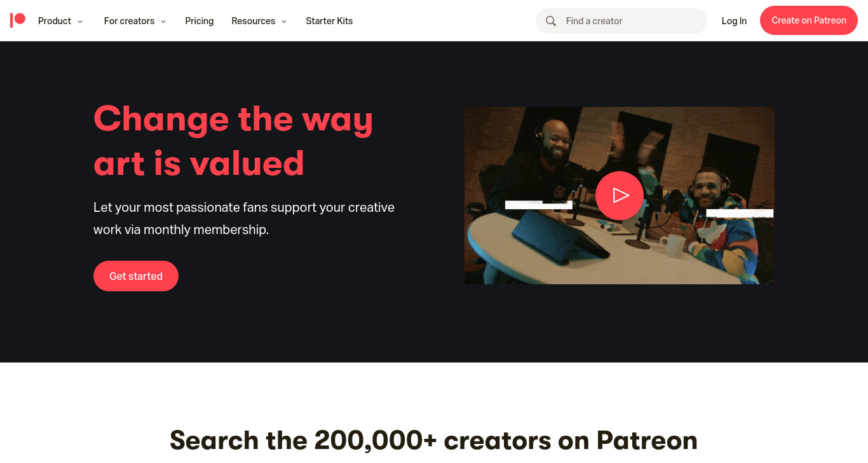Click the magnifying glass search icon
Screen dimensions: 868x463
[x=551, y=21]
